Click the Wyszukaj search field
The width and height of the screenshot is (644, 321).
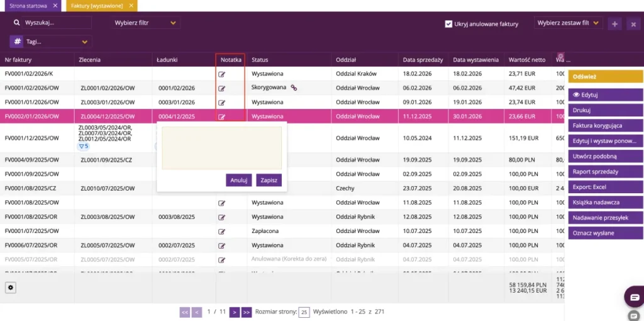pyautogui.click(x=57, y=23)
